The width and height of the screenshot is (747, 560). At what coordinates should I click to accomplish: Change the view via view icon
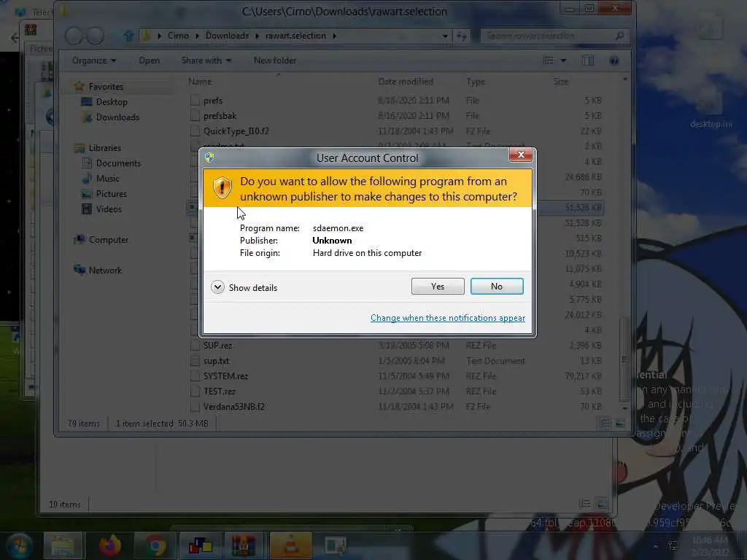tap(549, 61)
